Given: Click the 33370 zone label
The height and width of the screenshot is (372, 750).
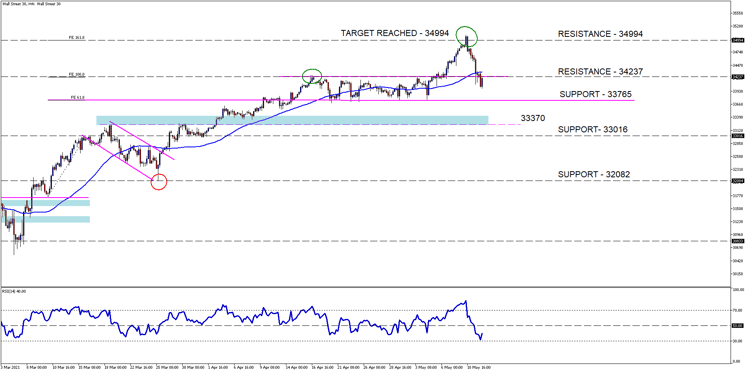Looking at the screenshot, I should click(533, 118).
